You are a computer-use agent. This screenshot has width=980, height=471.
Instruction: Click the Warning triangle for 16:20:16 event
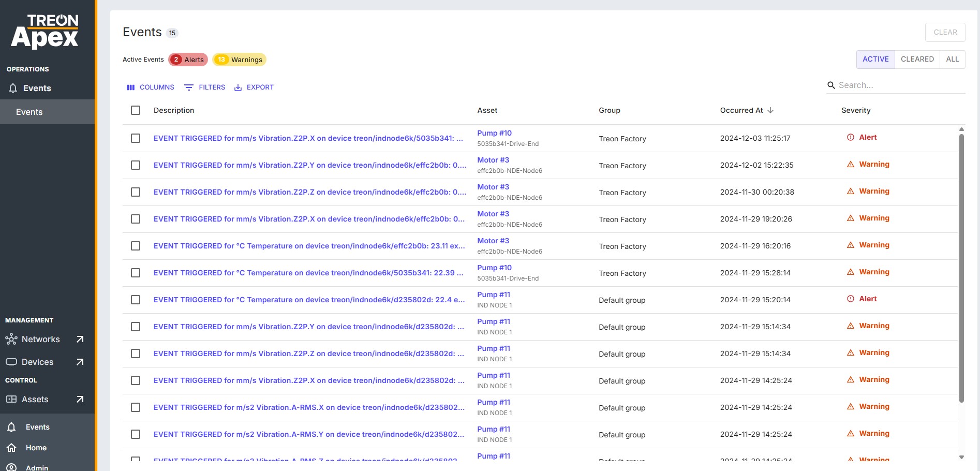point(850,245)
